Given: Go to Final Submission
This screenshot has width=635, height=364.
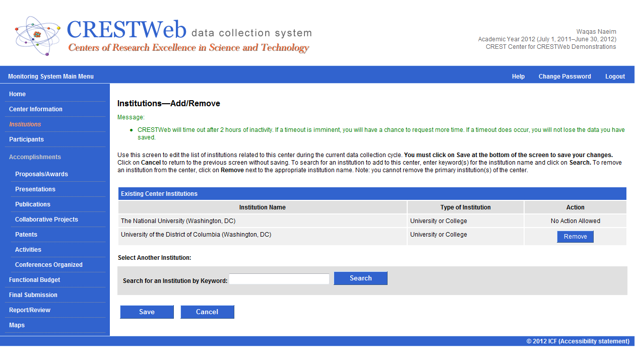Looking at the screenshot, I should (x=33, y=295).
